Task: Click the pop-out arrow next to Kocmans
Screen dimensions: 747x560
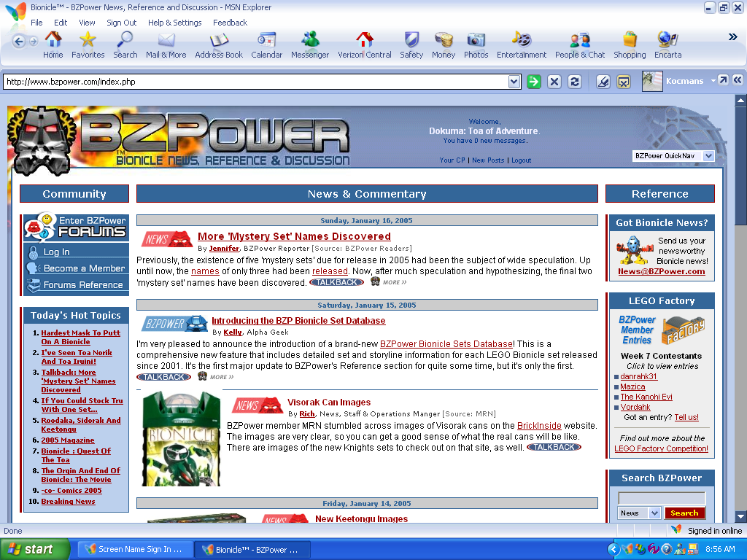Action: pos(723,79)
